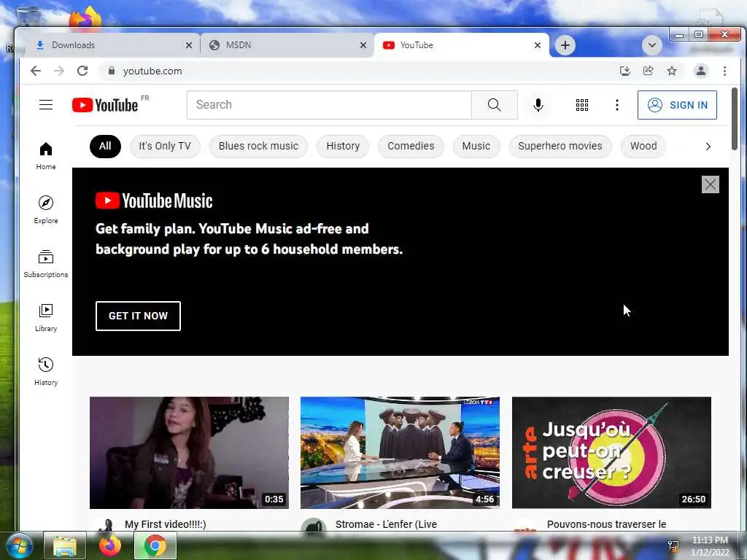The height and width of the screenshot is (560, 747).
Task: Switch to the MSDN tab
Action: [x=285, y=45]
